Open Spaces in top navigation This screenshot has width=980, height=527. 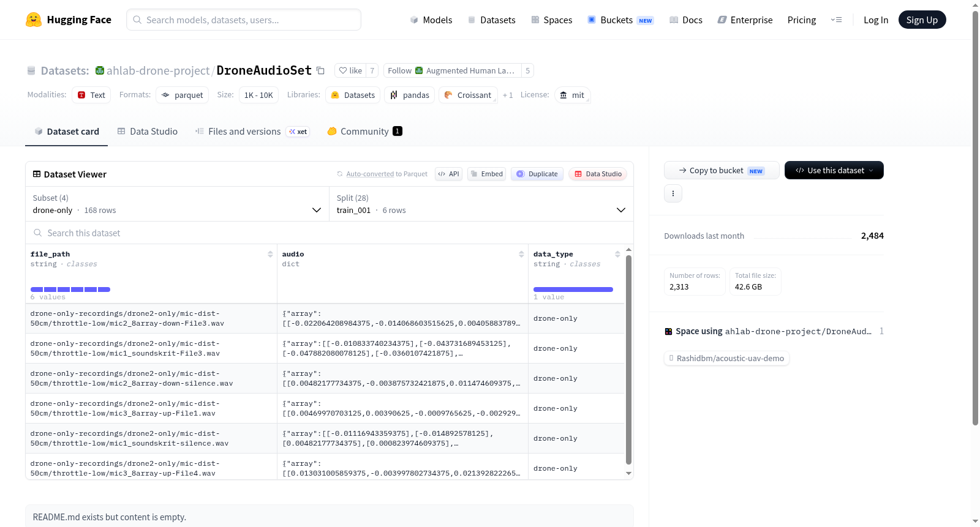[552, 20]
